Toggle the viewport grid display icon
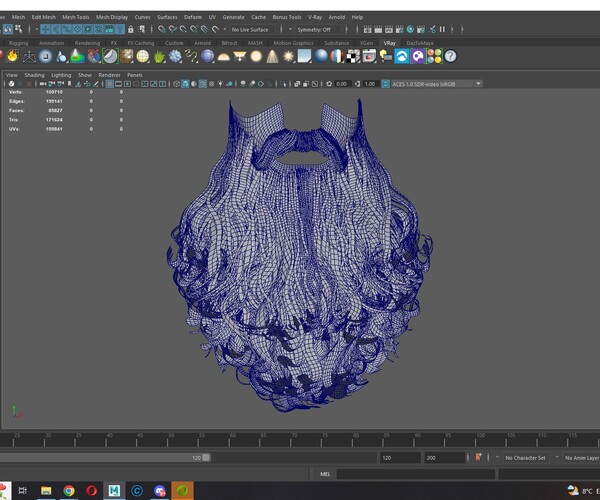Viewport: 600px width, 500px height. (x=109, y=84)
